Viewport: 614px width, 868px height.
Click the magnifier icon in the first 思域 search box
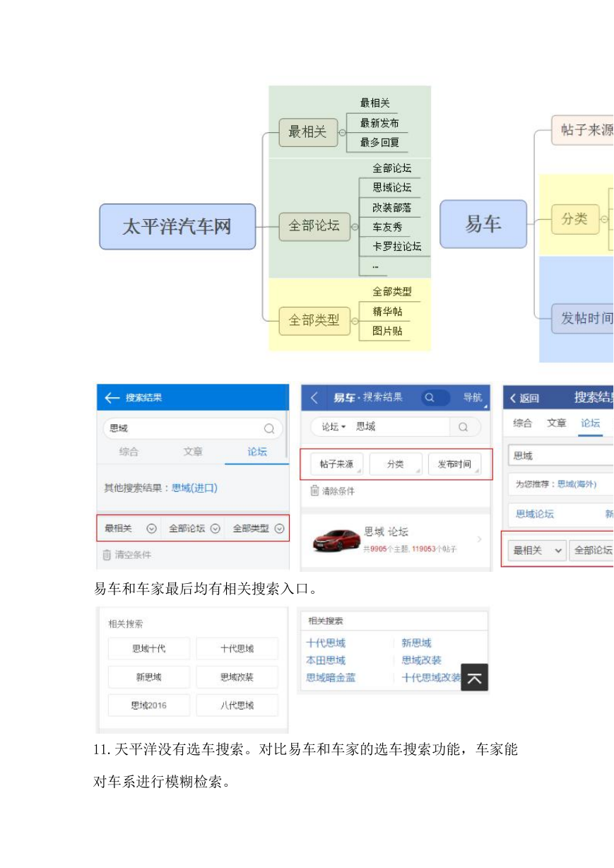(269, 428)
